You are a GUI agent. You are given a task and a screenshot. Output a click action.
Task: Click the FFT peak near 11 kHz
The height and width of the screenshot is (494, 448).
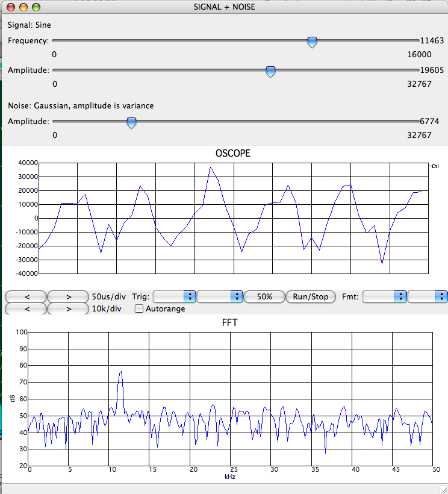121,372
